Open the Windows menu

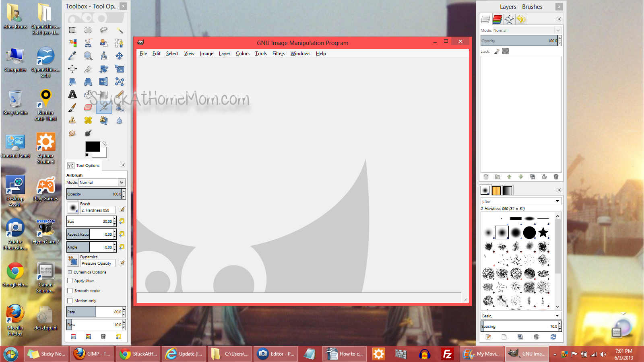(x=300, y=53)
